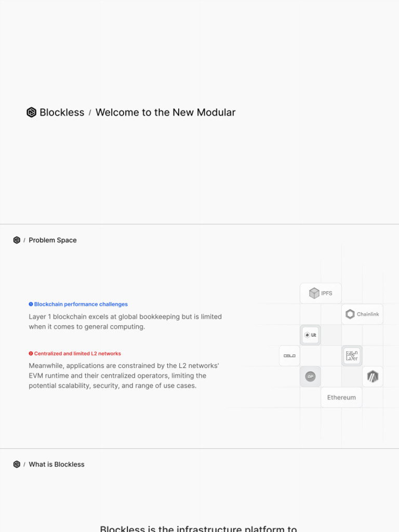
Task: Click the Welcome to the New Modular title
Action: pyautogui.click(x=165, y=112)
